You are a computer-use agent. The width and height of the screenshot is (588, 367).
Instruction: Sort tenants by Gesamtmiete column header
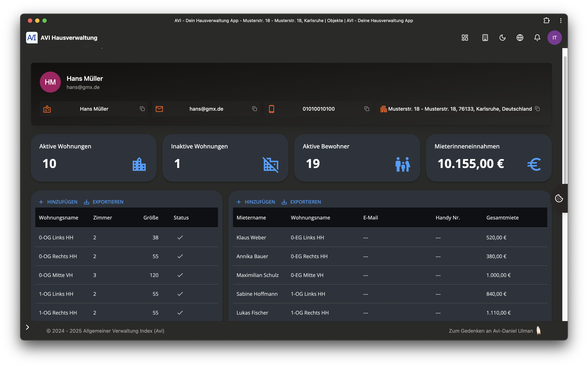tap(502, 218)
